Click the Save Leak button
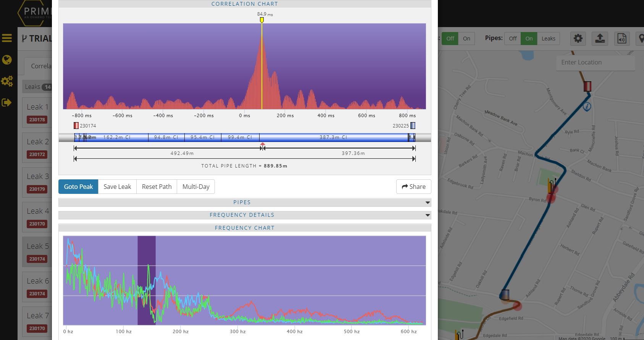Screen dimensions: 644x340 (117, 187)
